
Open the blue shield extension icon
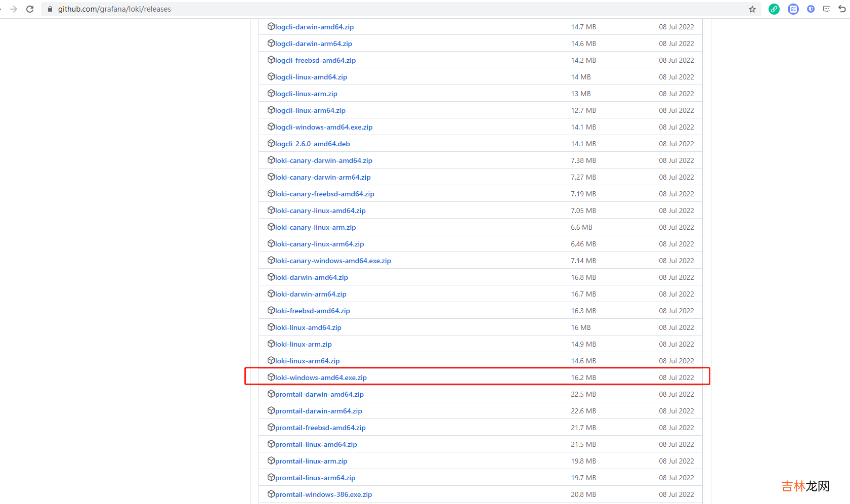811,9
